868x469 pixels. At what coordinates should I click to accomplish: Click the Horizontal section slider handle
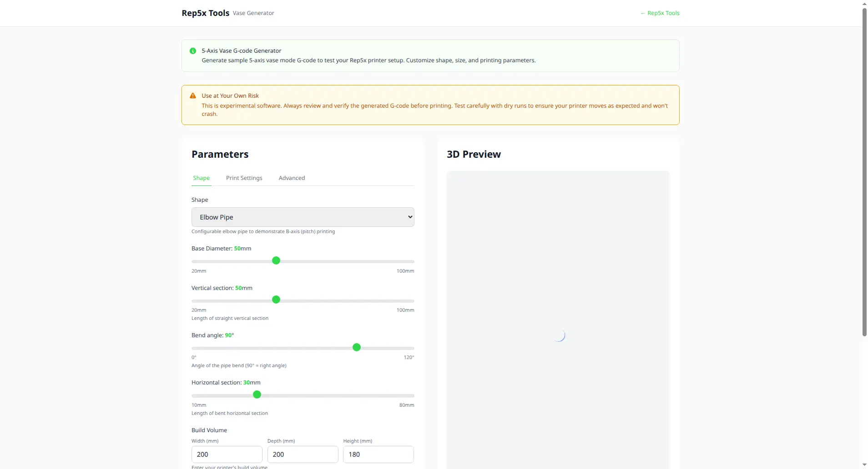257,395
